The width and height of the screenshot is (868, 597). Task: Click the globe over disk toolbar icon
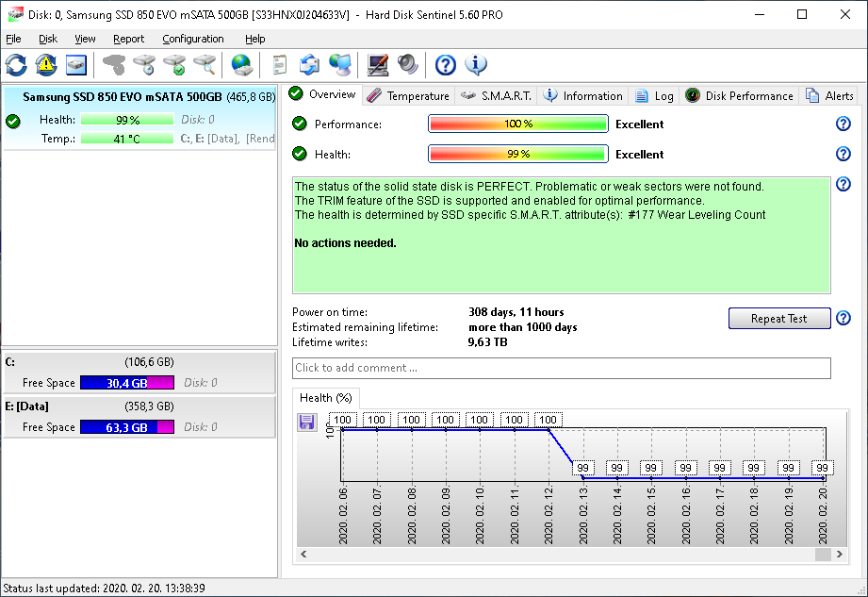click(242, 65)
